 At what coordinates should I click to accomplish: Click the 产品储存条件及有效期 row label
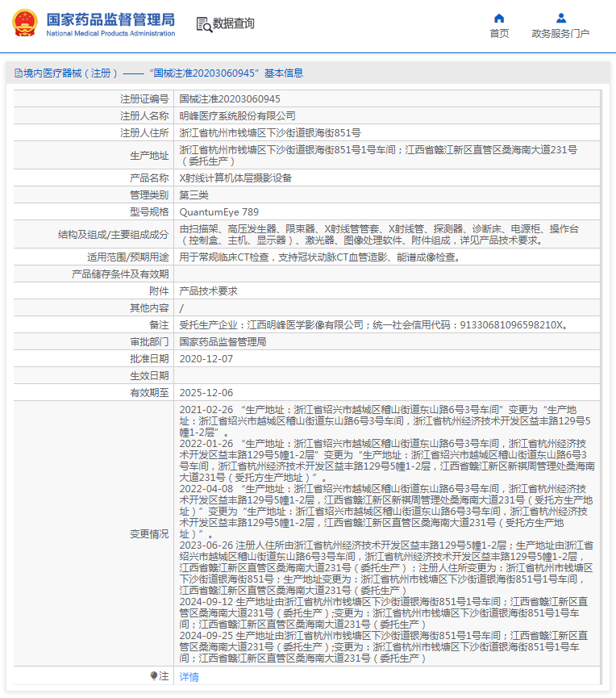[120, 274]
